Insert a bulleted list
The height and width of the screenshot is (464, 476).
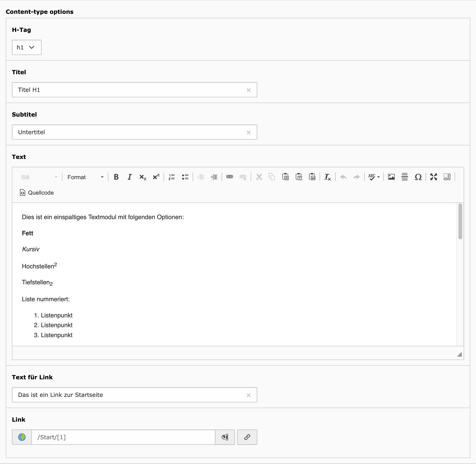(185, 177)
